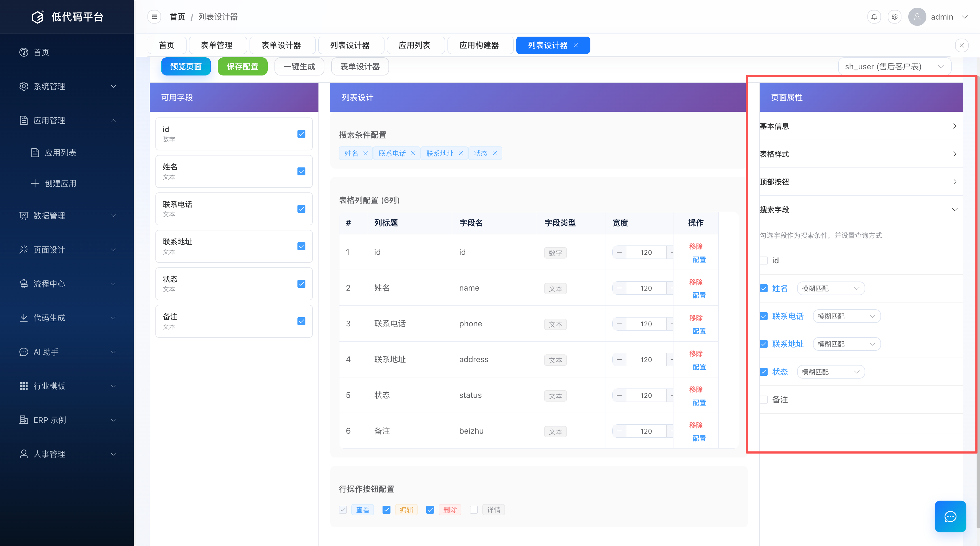Screen dimensions: 980x546
Task: Uncheck the 姓名 available field
Action: click(x=301, y=171)
